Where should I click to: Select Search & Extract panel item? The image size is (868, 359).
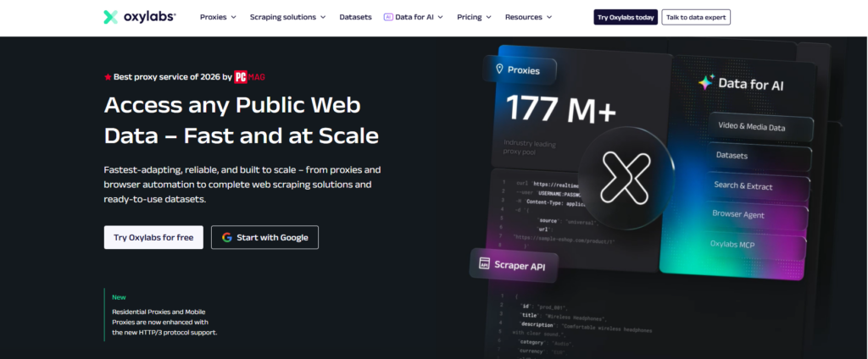click(x=759, y=186)
